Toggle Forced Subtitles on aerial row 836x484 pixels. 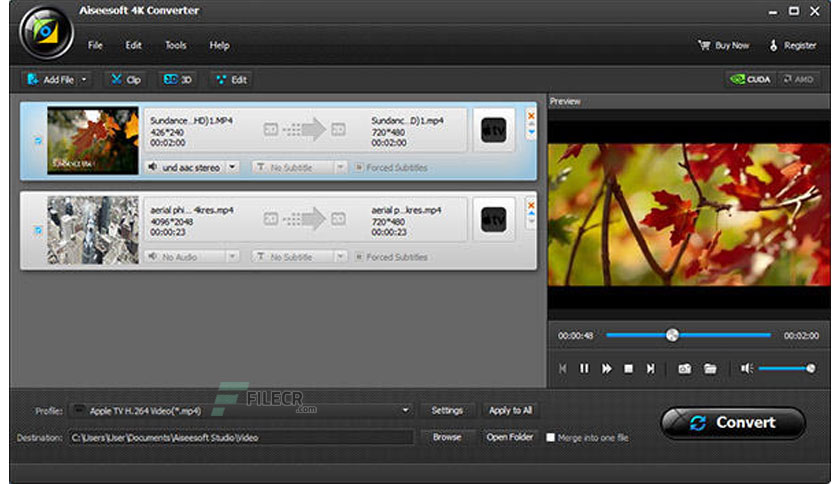359,257
